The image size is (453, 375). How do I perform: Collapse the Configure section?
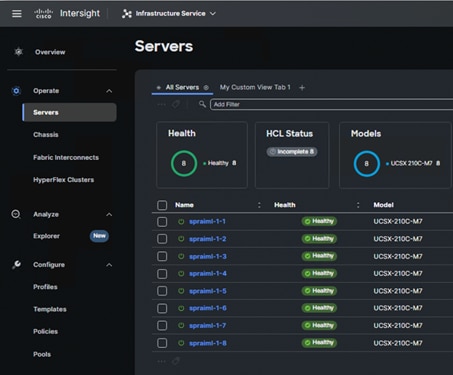(109, 265)
